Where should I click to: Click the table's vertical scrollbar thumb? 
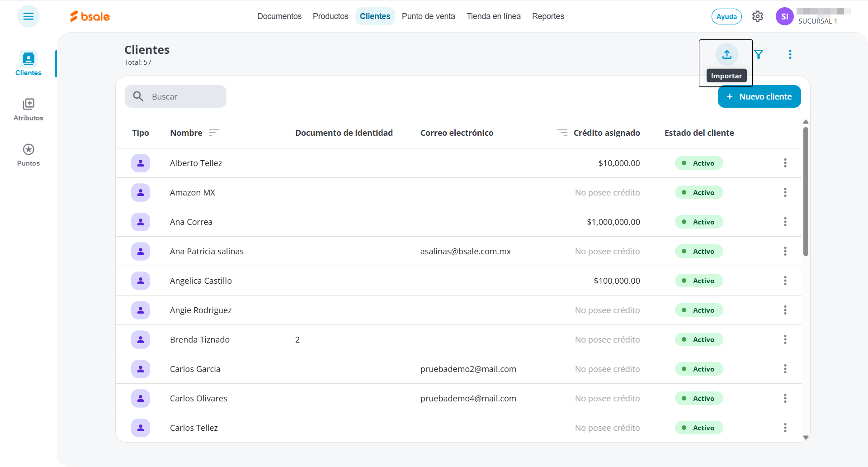pyautogui.click(x=806, y=191)
